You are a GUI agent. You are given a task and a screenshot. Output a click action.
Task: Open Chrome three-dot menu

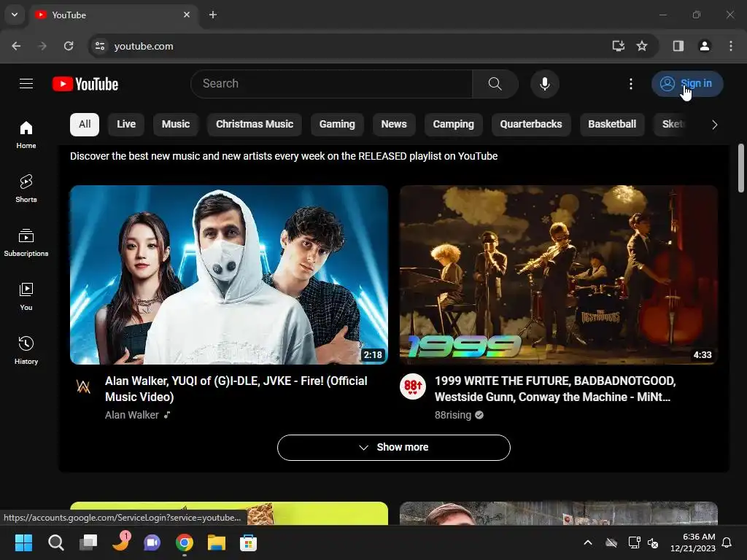point(731,46)
